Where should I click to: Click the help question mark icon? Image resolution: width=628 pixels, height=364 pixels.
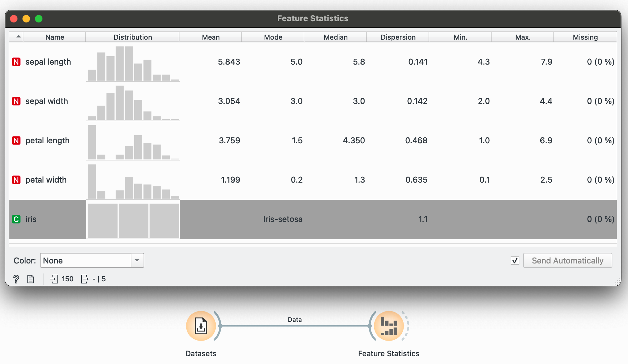pyautogui.click(x=16, y=279)
